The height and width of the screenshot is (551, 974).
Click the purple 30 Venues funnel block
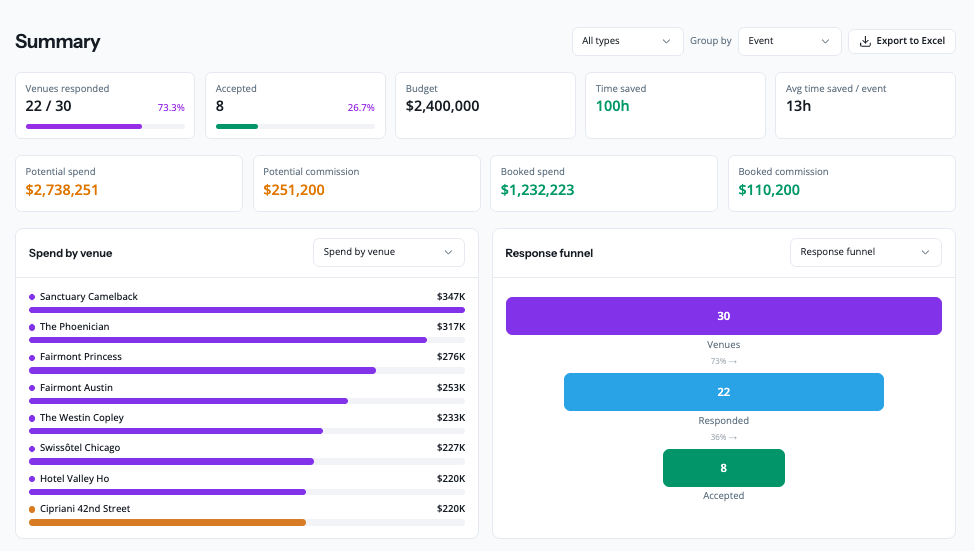coord(724,316)
